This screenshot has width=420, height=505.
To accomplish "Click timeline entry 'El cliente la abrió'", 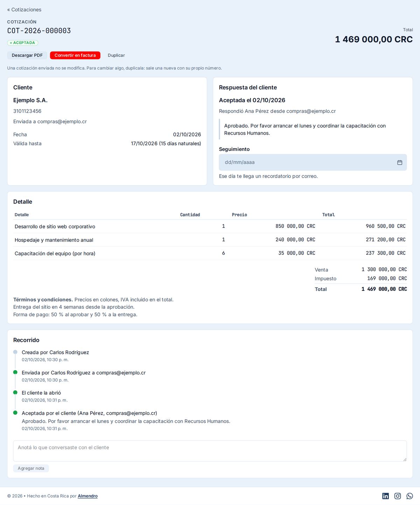I will (x=41, y=393).
